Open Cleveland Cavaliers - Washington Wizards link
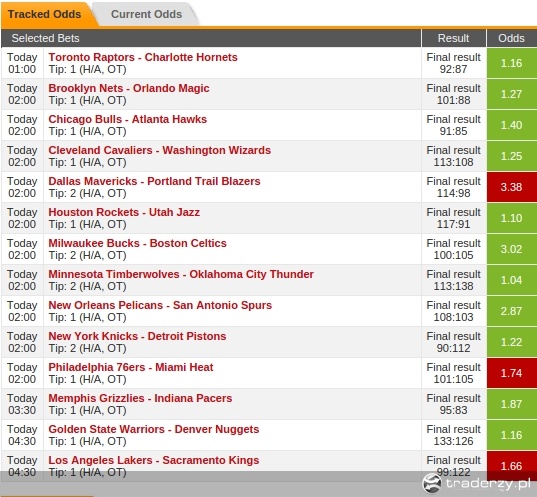The width and height of the screenshot is (537, 497). tap(160, 150)
